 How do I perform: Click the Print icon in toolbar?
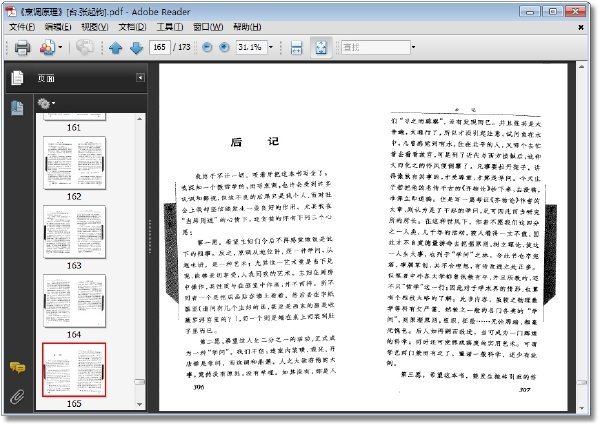[22, 48]
